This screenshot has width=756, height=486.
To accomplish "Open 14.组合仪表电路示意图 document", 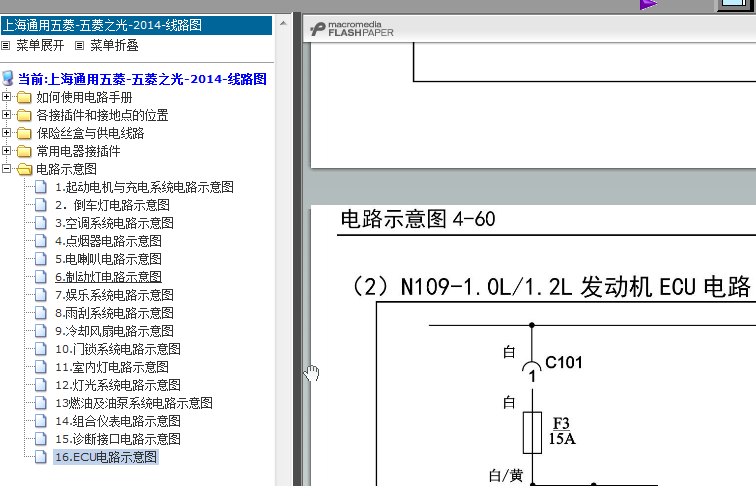I will (118, 421).
